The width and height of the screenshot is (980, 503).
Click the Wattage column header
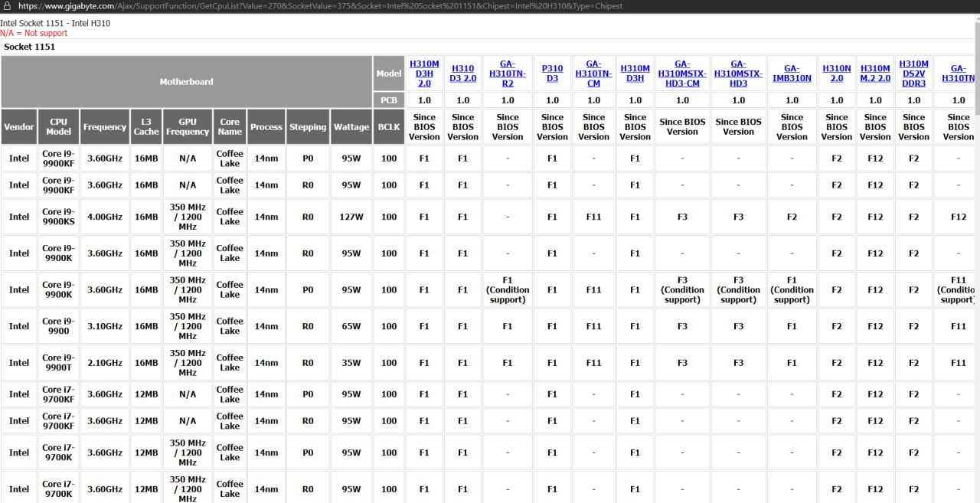tap(351, 127)
